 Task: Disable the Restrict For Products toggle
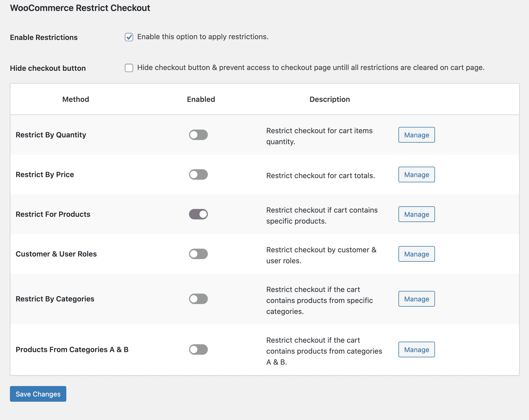198,214
